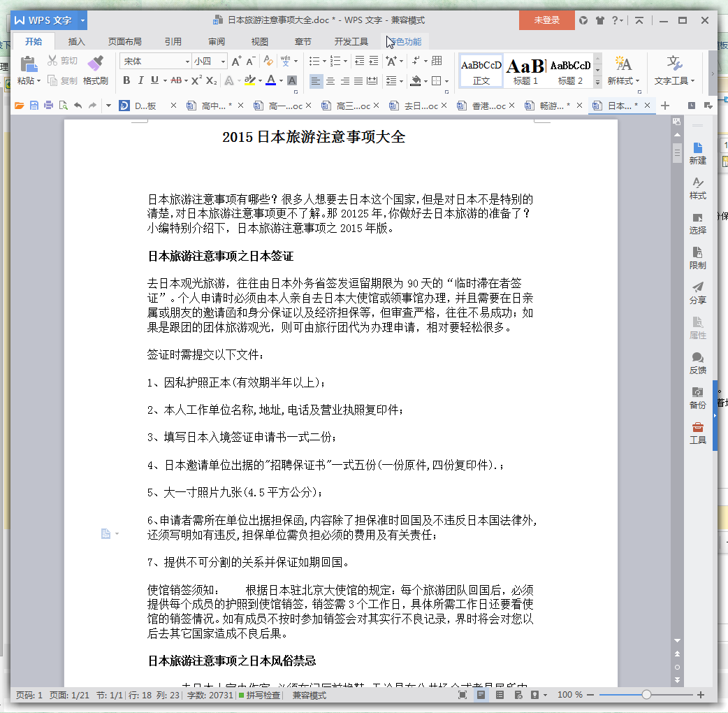Image resolution: width=728 pixels, height=713 pixels.
Task: Open Share (分享) in side panel
Action: coord(697,293)
